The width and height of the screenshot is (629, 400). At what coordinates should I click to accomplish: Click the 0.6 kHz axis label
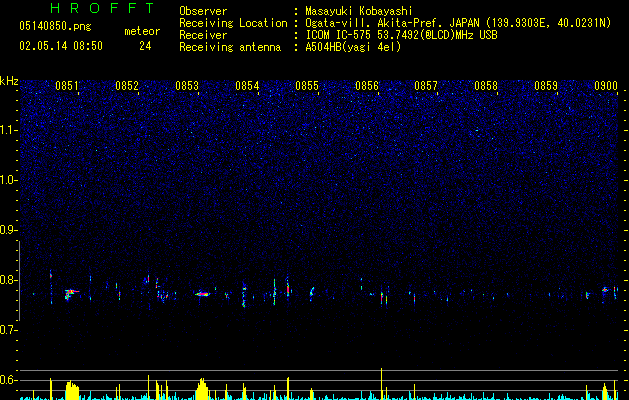9,380
